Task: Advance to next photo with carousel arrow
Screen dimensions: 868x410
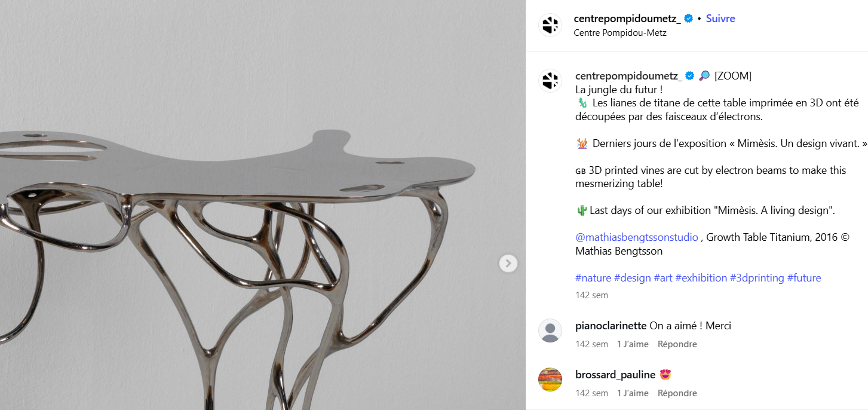Action: (508, 263)
